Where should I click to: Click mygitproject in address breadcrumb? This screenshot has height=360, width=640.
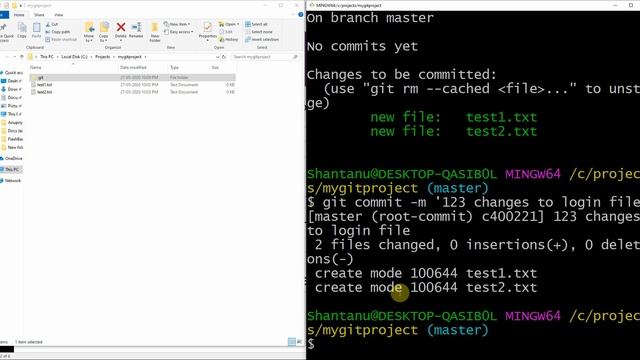(129, 57)
